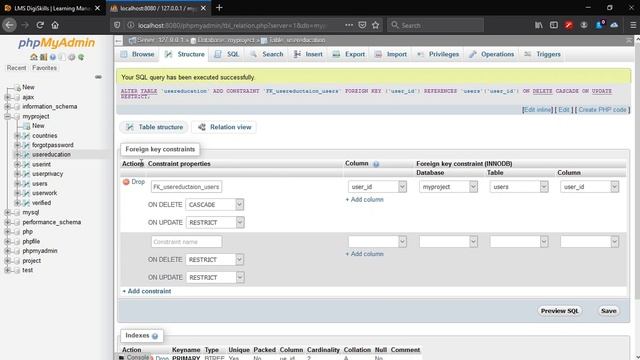Expand the mysql database tree node
Image resolution: width=640 pixels, height=360 pixels.
[x=7, y=212]
